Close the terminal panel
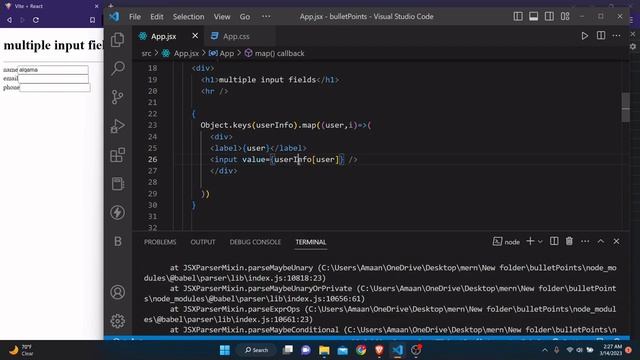Viewport: 640px width, 360px height. point(616,242)
